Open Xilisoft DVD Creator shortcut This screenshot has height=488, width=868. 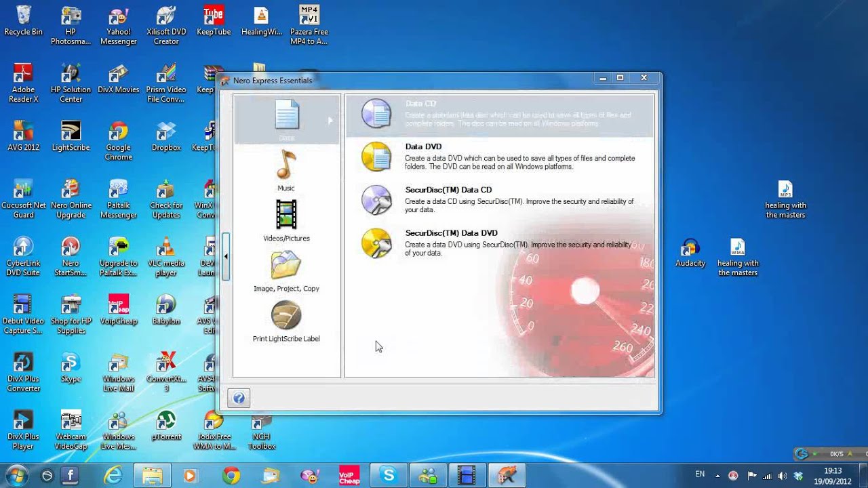(166, 25)
